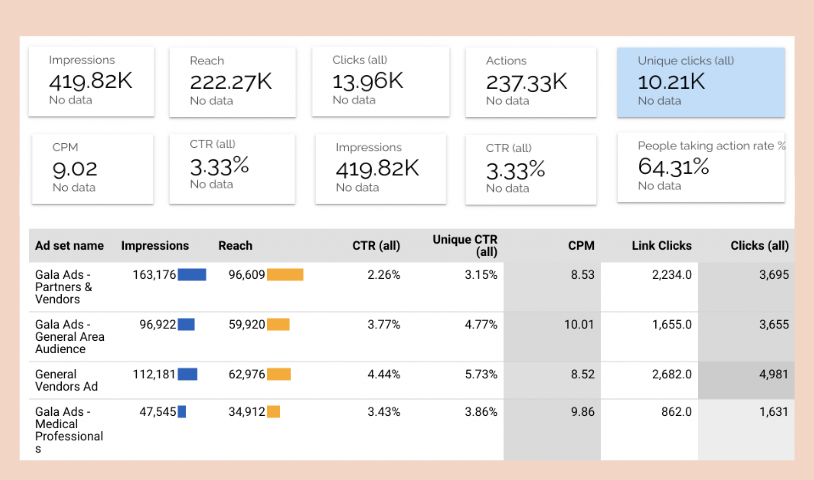Screen dimensions: 814x480
Task: Click the 10.01 CPM table cell
Action: click(579, 324)
